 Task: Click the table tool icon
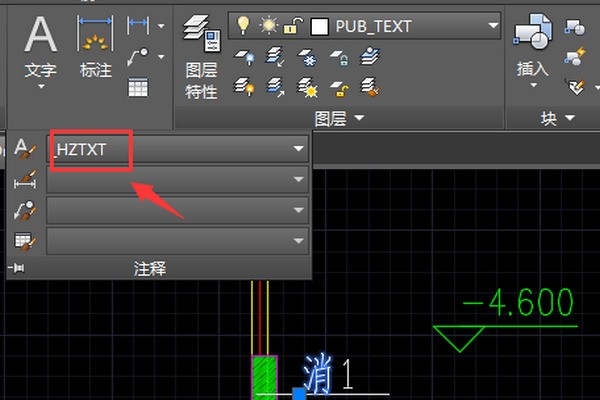(138, 87)
